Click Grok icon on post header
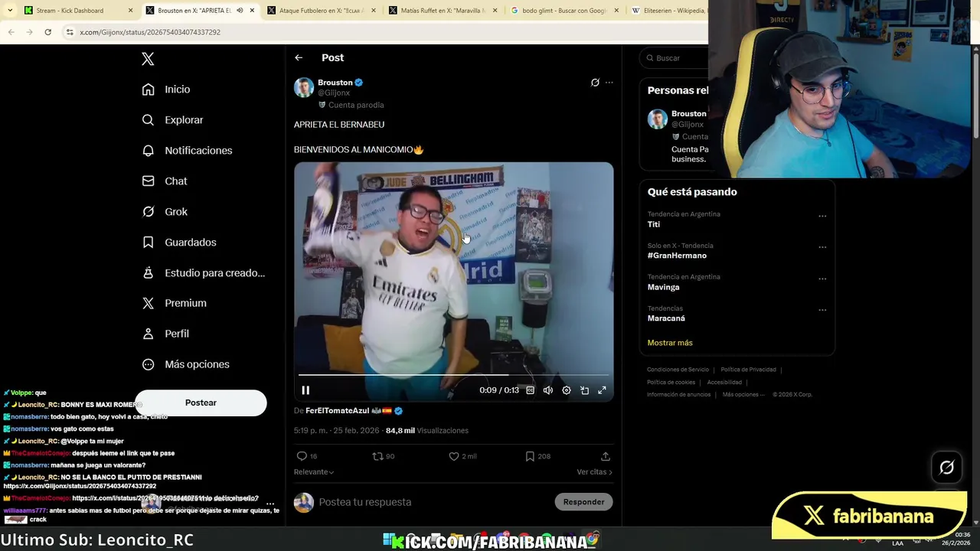Image resolution: width=980 pixels, height=551 pixels. tap(595, 83)
